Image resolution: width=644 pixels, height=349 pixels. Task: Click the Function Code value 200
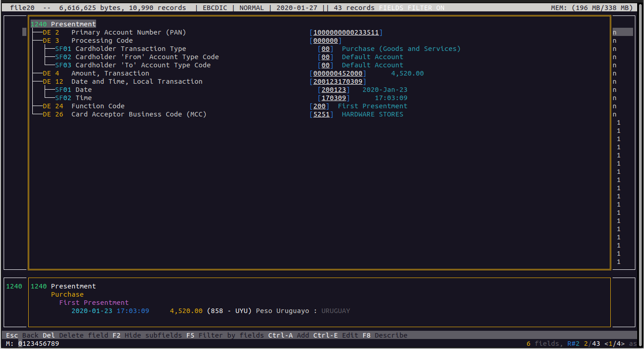[x=319, y=106]
